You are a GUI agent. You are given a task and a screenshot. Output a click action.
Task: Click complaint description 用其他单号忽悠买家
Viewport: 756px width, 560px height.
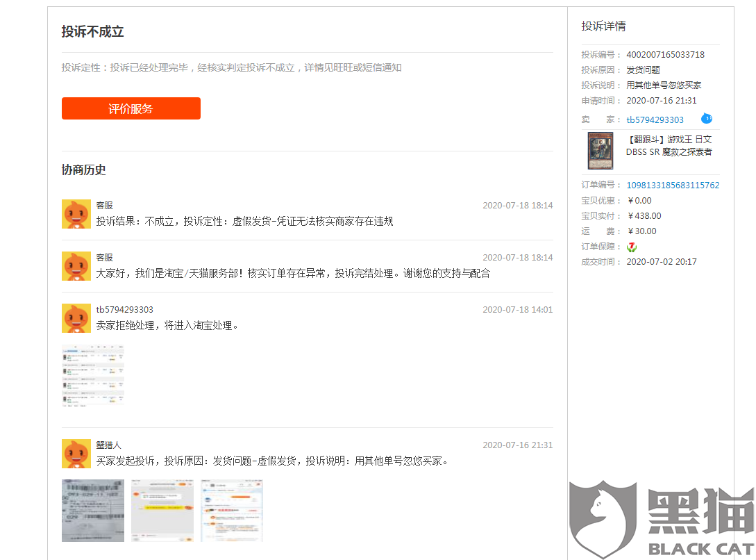click(x=664, y=85)
